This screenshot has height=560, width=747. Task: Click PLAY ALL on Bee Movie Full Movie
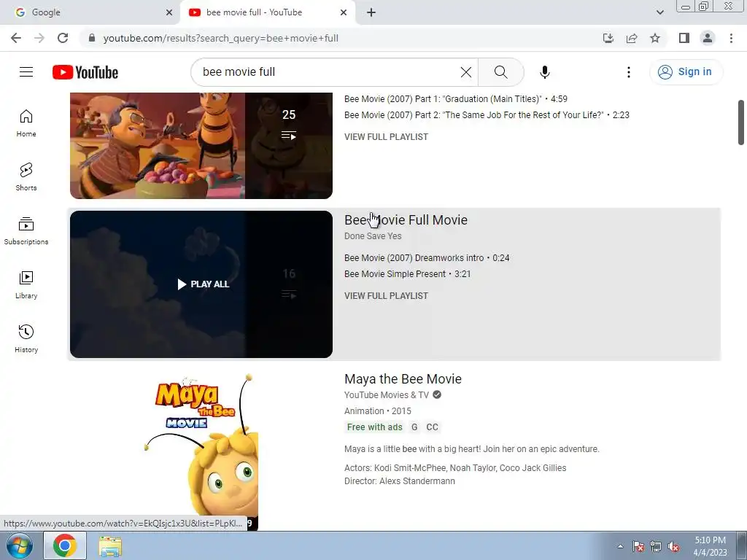pos(204,284)
